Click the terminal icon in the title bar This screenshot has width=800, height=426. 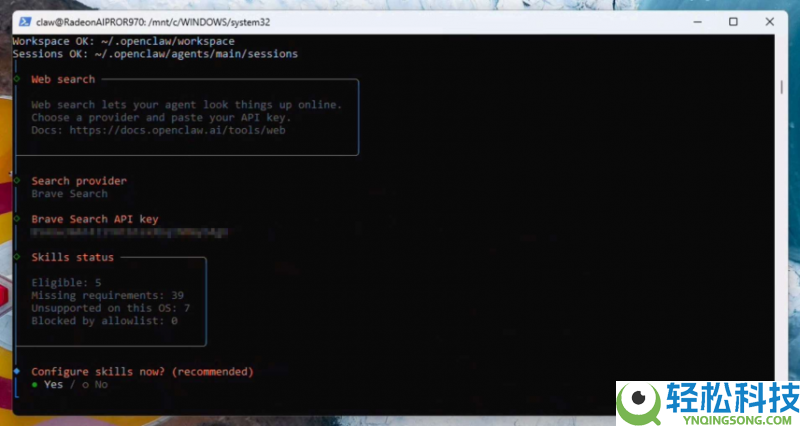[25, 22]
